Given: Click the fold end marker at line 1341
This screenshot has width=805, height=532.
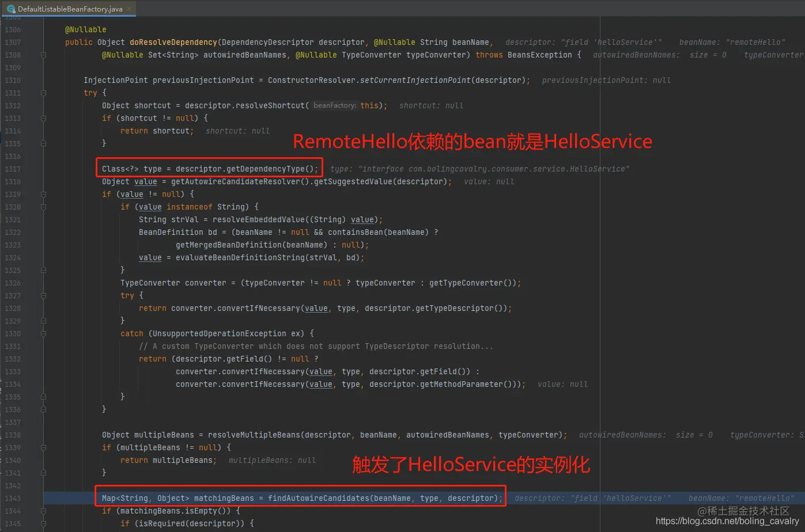Looking at the screenshot, I should tap(43, 473).
